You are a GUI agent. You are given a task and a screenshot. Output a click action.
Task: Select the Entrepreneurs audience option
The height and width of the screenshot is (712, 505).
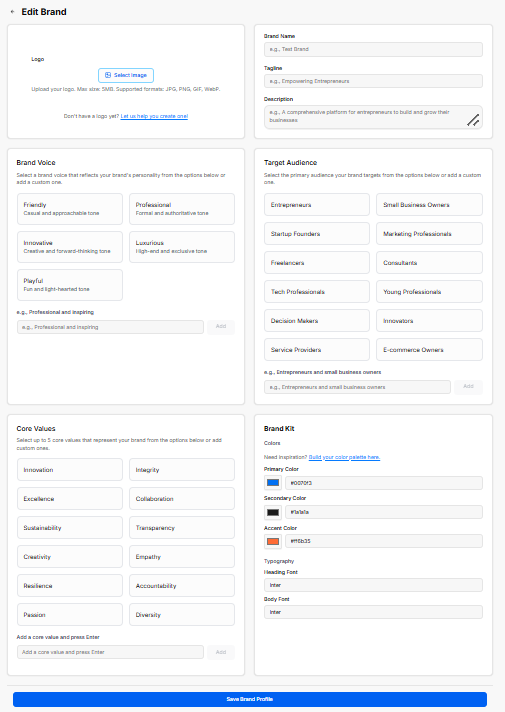point(317,205)
